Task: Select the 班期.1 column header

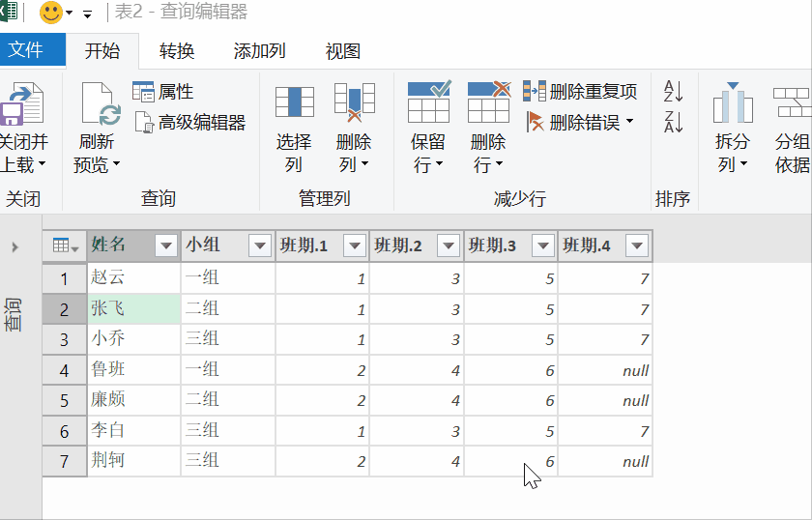Action: pyautogui.click(x=322, y=245)
